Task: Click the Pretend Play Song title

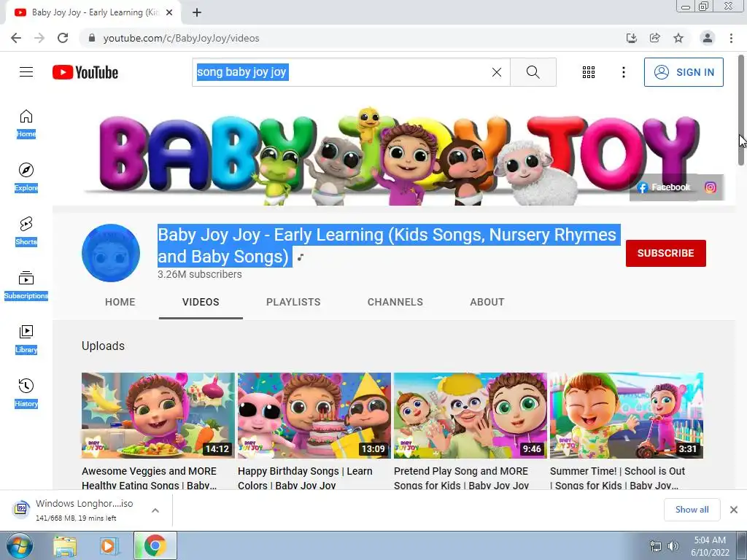Action: [x=461, y=477]
